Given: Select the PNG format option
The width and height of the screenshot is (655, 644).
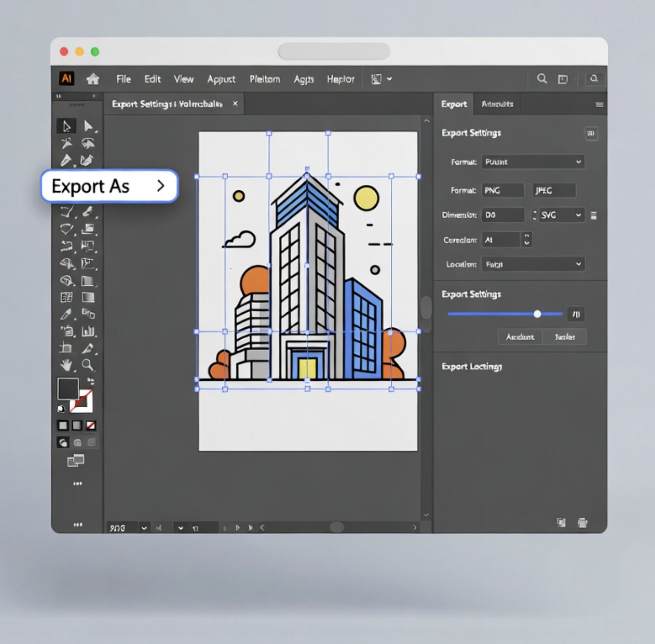Looking at the screenshot, I should 503,190.
